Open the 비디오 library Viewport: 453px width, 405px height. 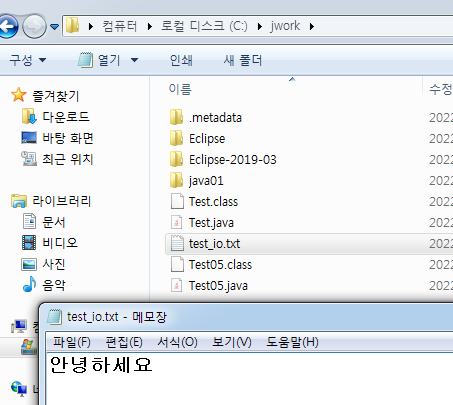click(60, 243)
